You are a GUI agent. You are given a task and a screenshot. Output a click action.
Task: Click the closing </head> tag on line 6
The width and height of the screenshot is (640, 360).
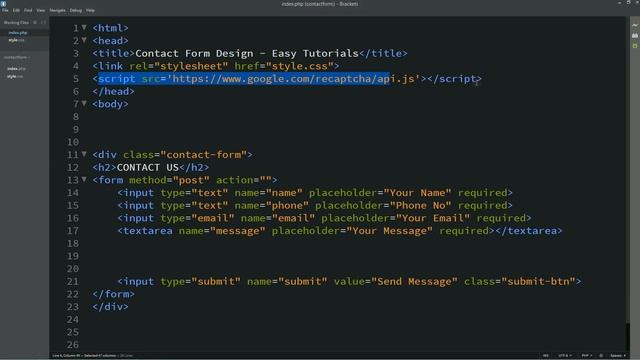(113, 91)
